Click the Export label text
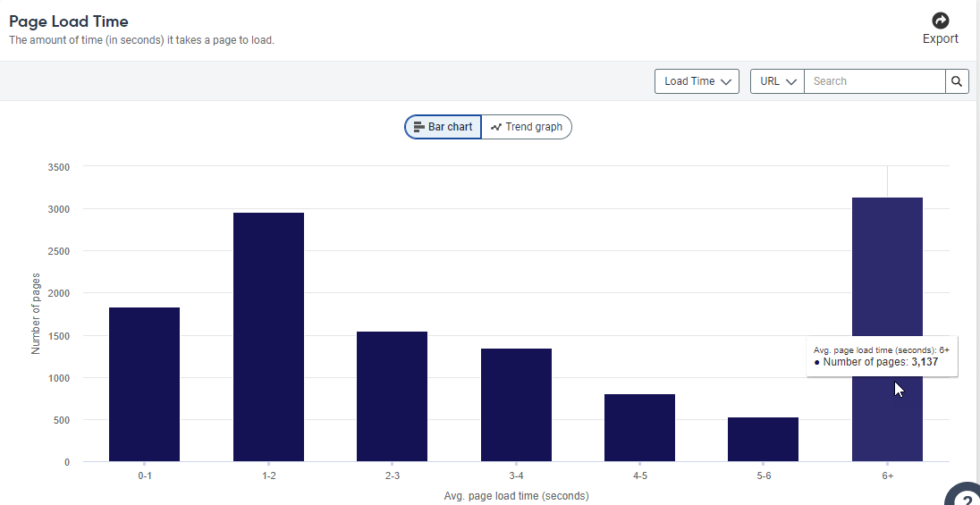 coord(940,38)
